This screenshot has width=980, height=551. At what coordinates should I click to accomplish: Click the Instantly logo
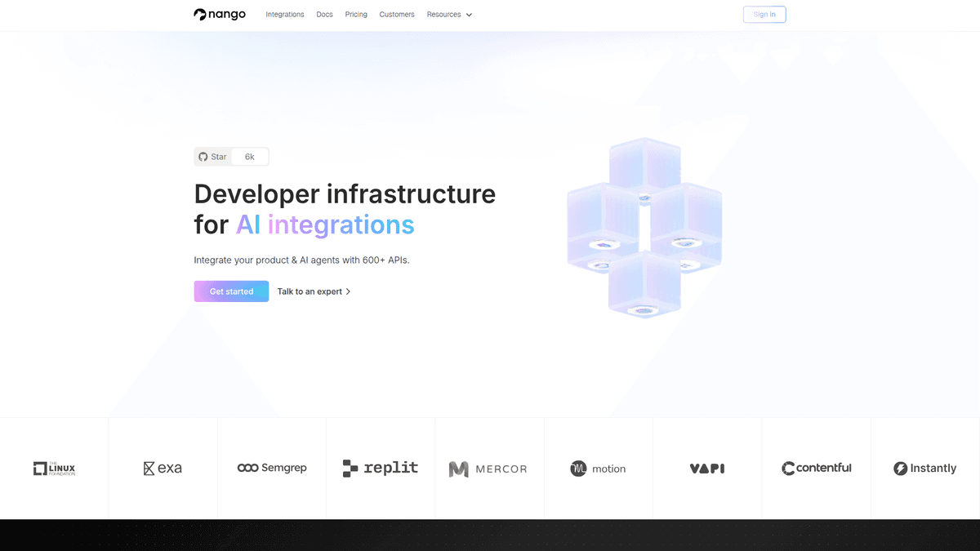pos(925,469)
